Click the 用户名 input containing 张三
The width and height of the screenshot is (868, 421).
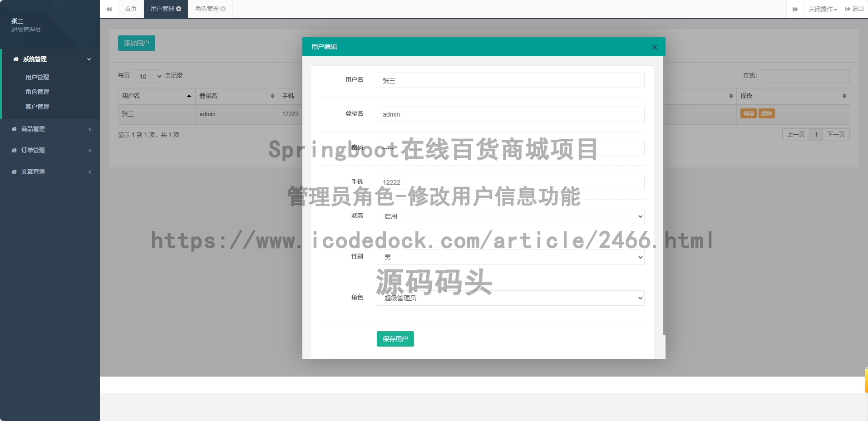(510, 80)
